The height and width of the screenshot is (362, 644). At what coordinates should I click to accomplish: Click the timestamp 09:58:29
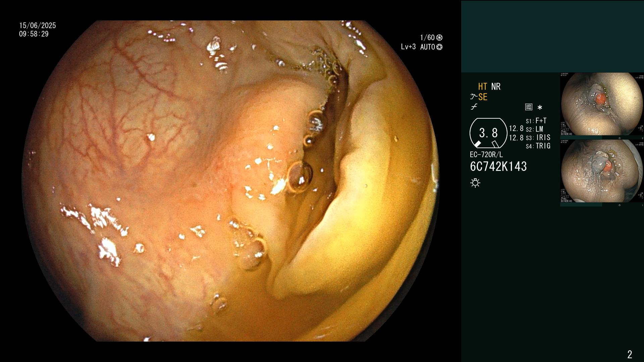pyautogui.click(x=34, y=34)
